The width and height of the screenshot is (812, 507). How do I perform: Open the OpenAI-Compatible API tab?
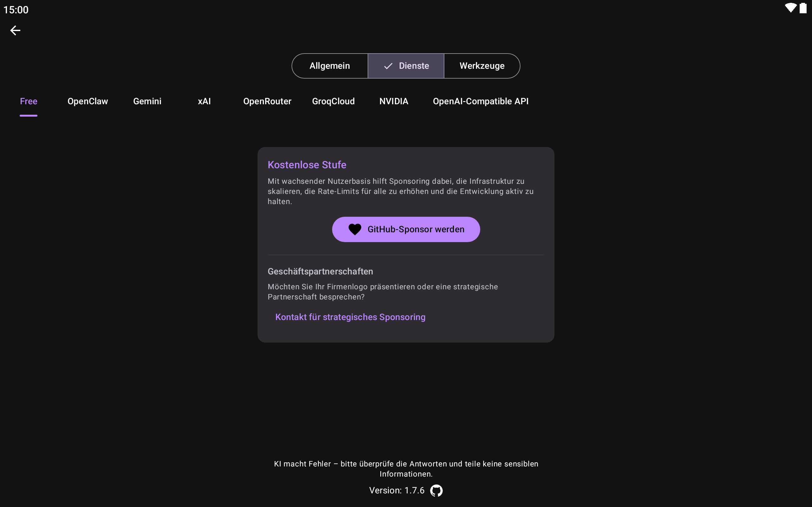[x=481, y=101]
